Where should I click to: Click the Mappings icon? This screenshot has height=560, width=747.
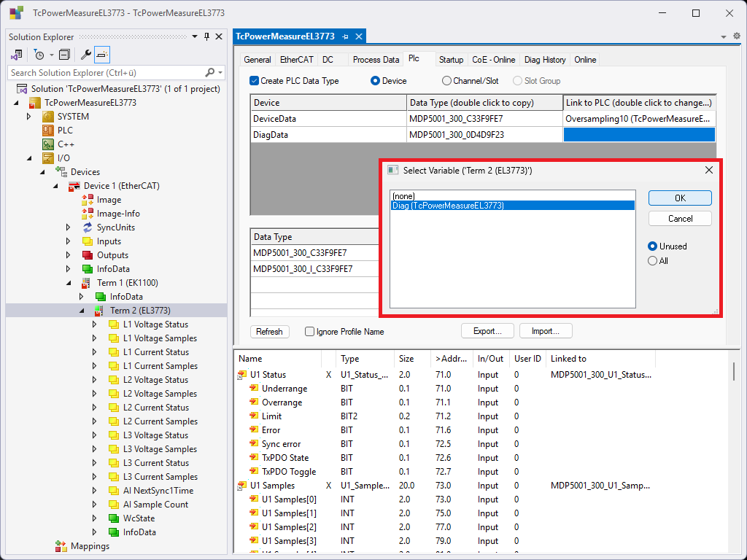[x=61, y=545]
